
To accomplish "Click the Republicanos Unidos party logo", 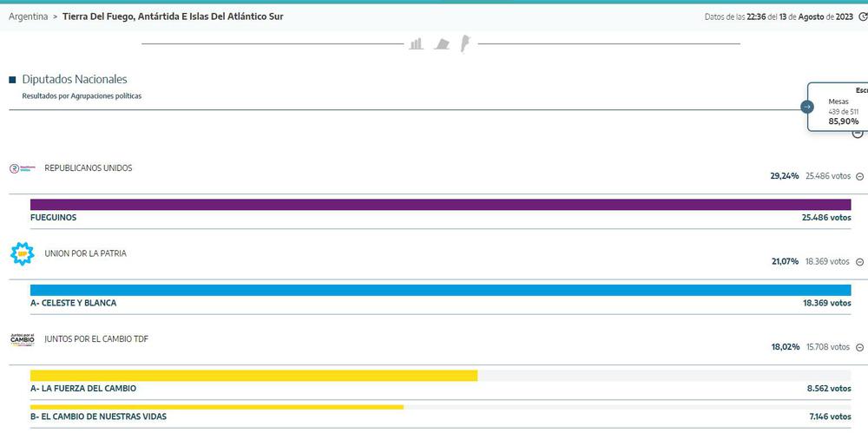I will [20, 168].
